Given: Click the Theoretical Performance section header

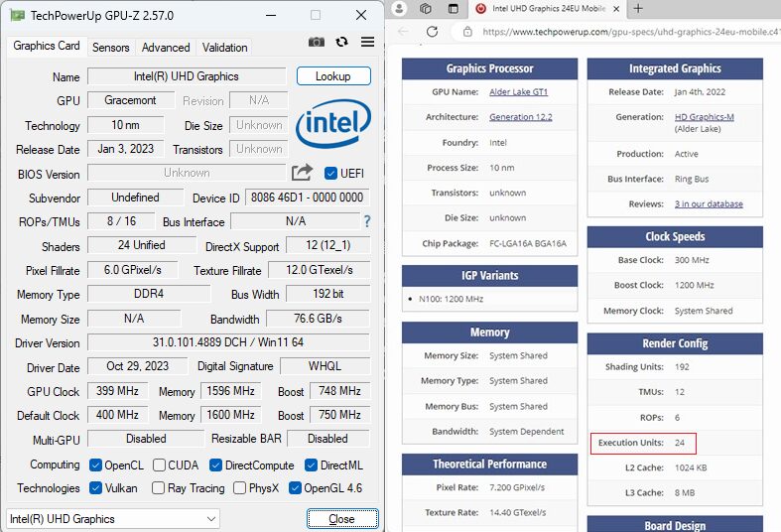Looking at the screenshot, I should [x=489, y=465].
